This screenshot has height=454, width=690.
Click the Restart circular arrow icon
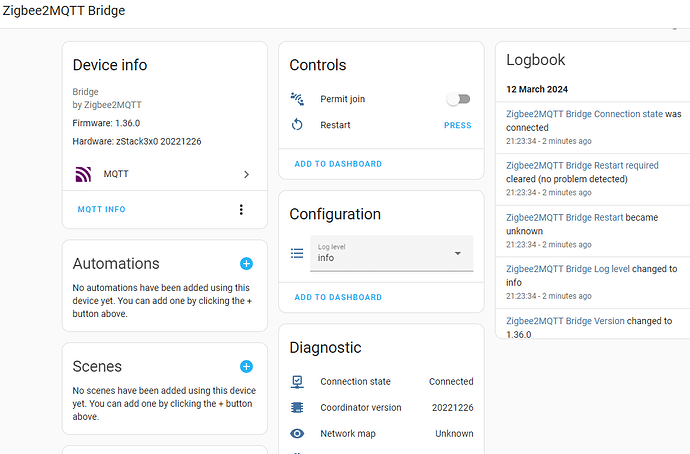click(x=297, y=125)
